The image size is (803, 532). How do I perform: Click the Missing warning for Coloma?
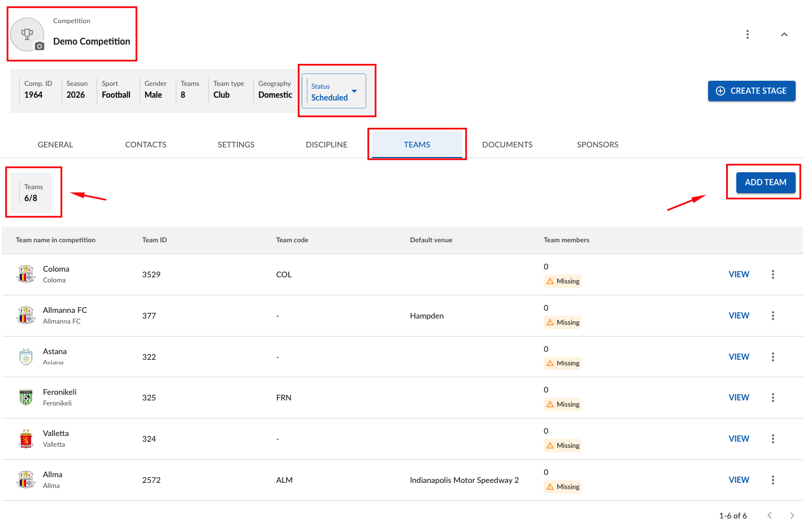coord(563,281)
